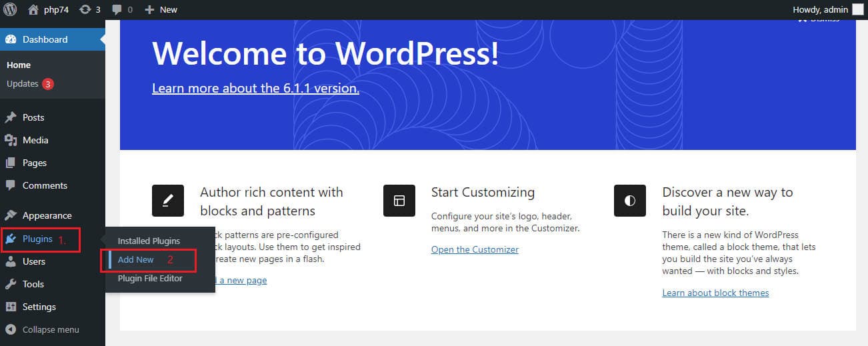The width and height of the screenshot is (868, 346).
Task: Select Installed Plugins from flyout
Action: coord(149,241)
